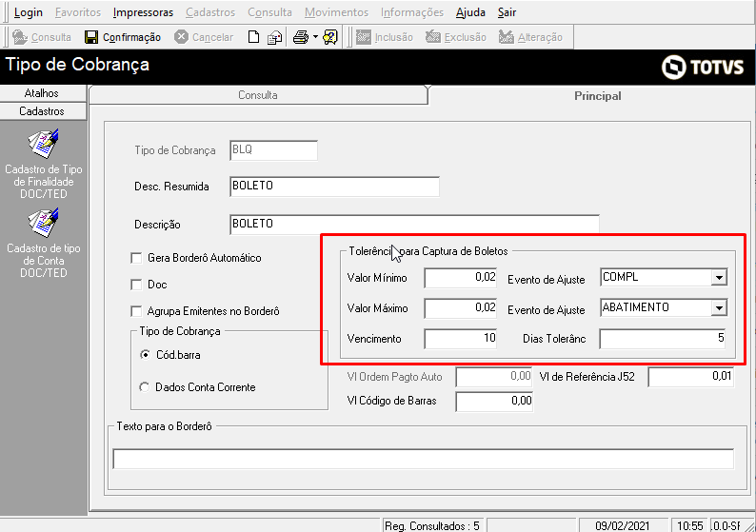The width and height of the screenshot is (756, 532).
Task: Expand the COMPL Evento de Ajuste dropdown
Action: [719, 278]
